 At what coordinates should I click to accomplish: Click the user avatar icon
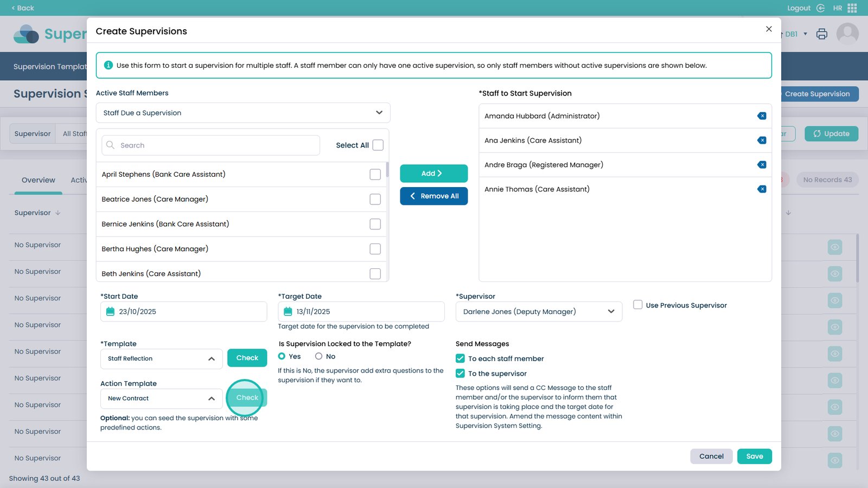847,34
